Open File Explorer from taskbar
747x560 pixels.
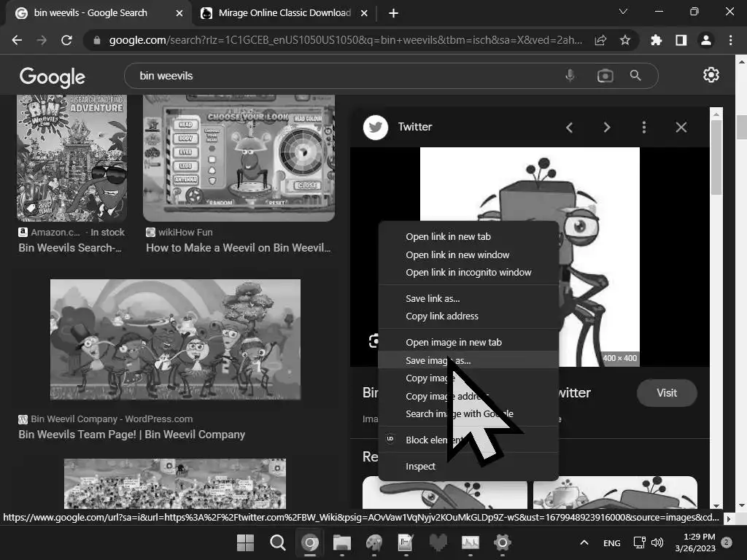pos(342,542)
